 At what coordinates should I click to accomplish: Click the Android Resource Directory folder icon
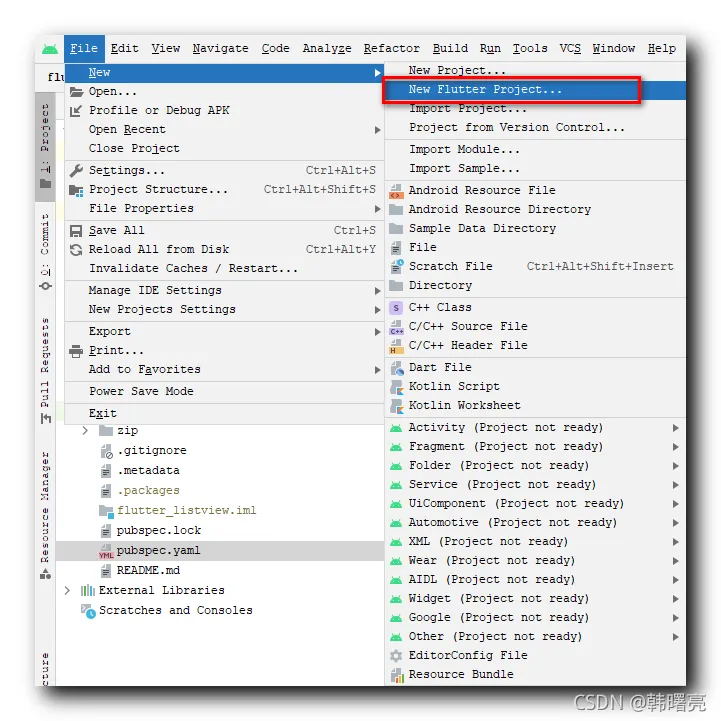396,210
